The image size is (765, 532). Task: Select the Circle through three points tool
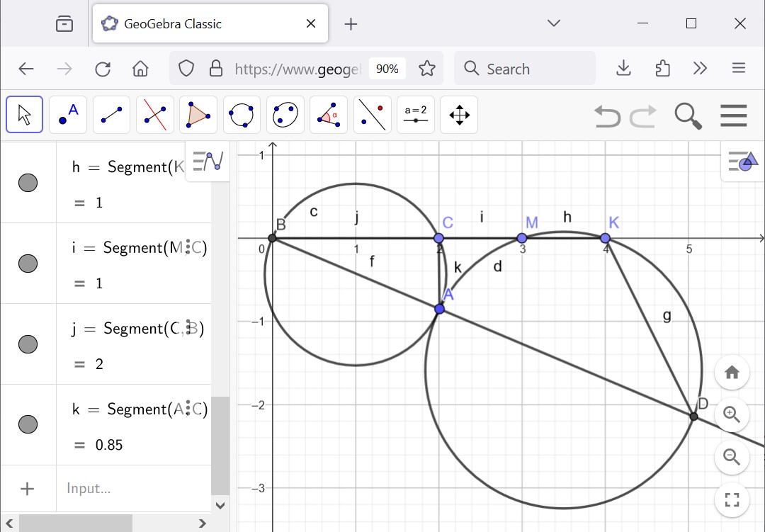coord(242,115)
